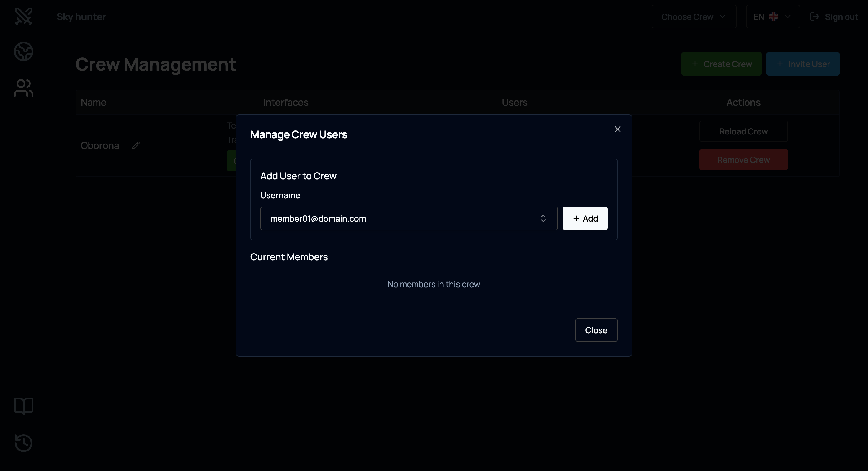Viewport: 868px width, 471px height.
Task: Close dialog with the X icon
Action: point(617,129)
